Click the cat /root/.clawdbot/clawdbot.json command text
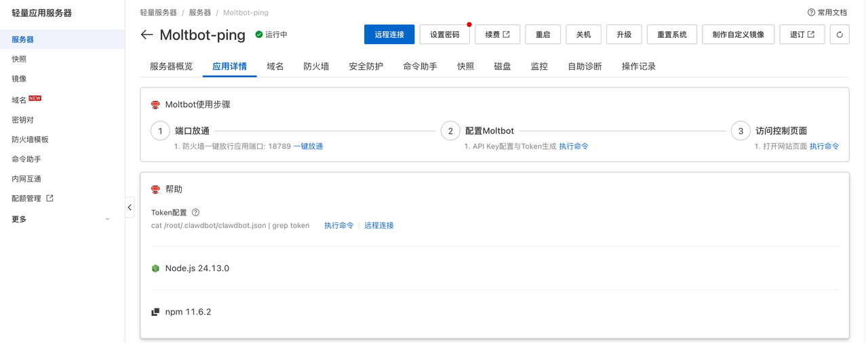 click(230, 225)
